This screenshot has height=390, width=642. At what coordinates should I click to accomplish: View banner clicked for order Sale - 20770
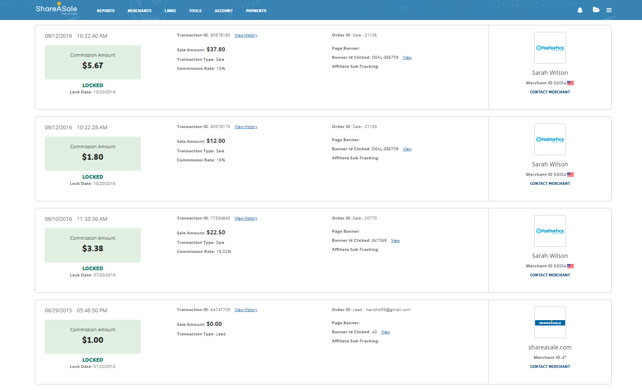(395, 241)
